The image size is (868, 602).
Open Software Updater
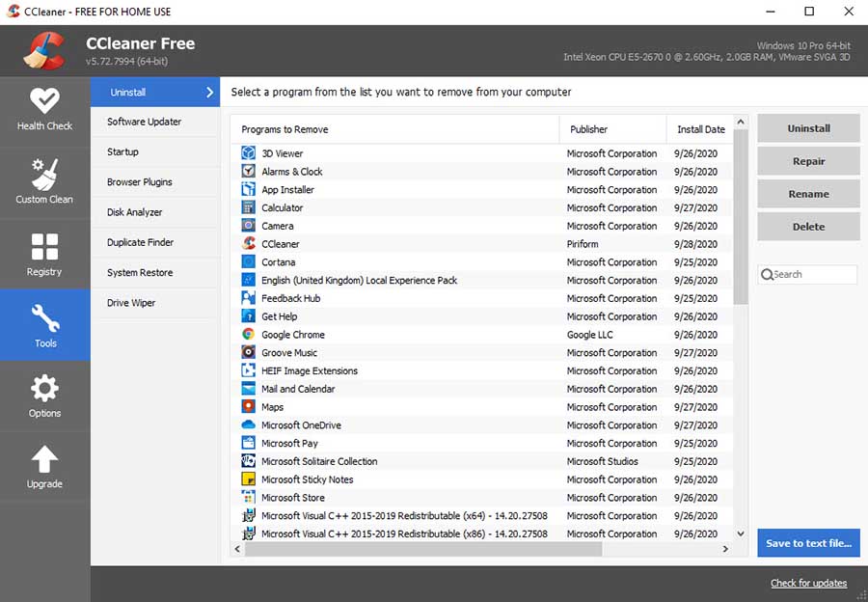155,122
